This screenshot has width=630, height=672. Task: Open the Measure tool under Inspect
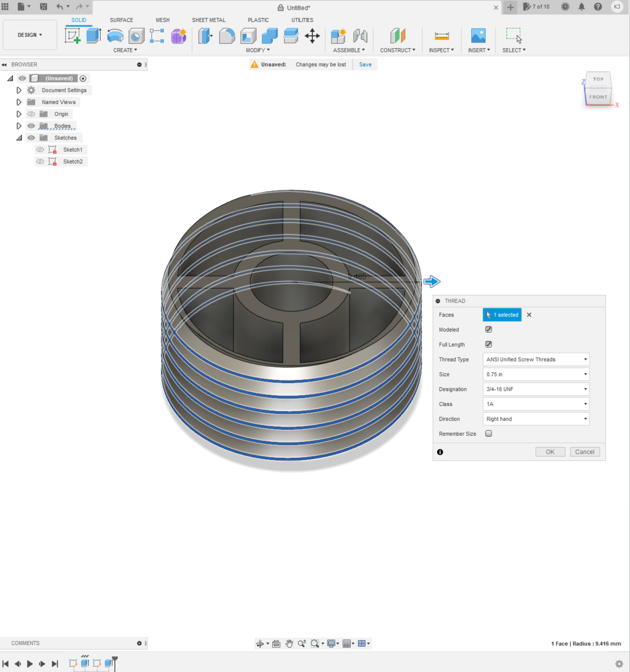(x=442, y=35)
